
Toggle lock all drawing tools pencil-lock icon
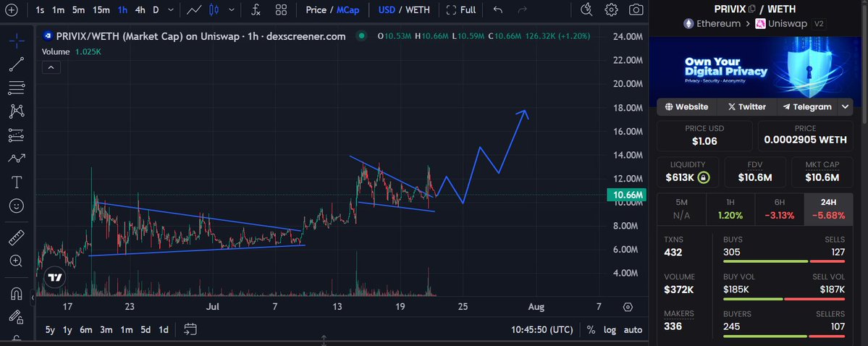pos(17,317)
